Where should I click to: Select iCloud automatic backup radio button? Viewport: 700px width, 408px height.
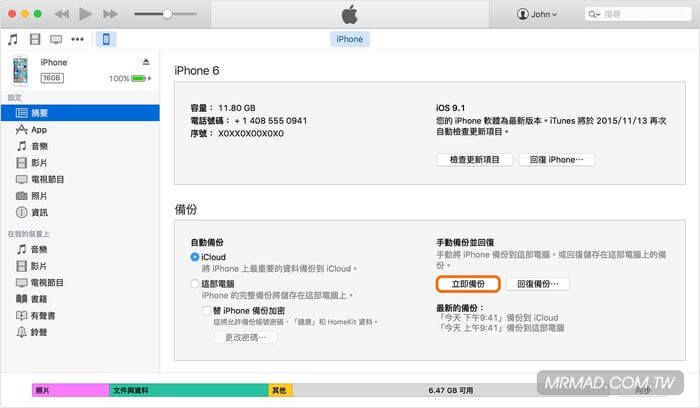click(x=195, y=257)
